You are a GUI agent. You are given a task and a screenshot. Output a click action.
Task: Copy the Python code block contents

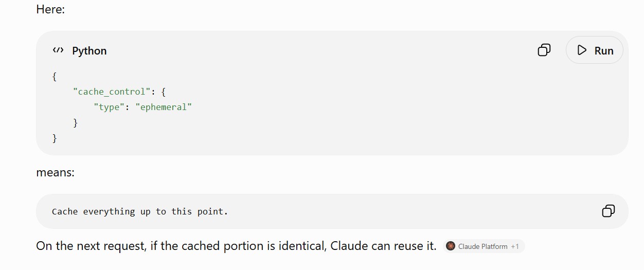coord(544,50)
